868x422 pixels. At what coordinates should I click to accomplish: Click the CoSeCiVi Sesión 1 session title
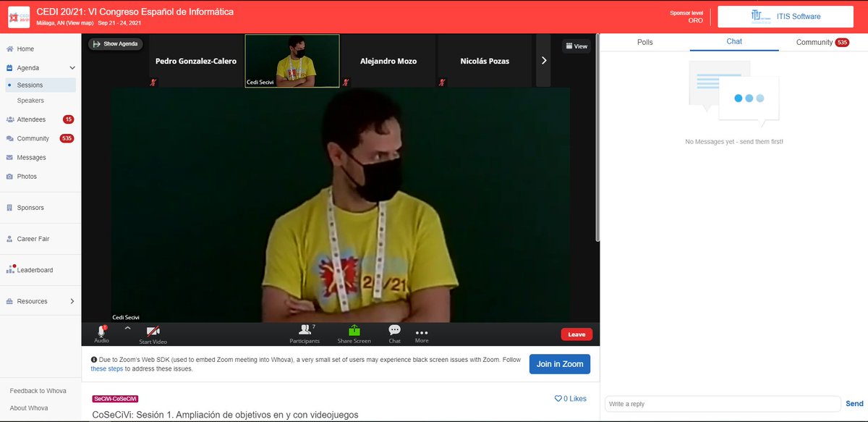pos(225,415)
